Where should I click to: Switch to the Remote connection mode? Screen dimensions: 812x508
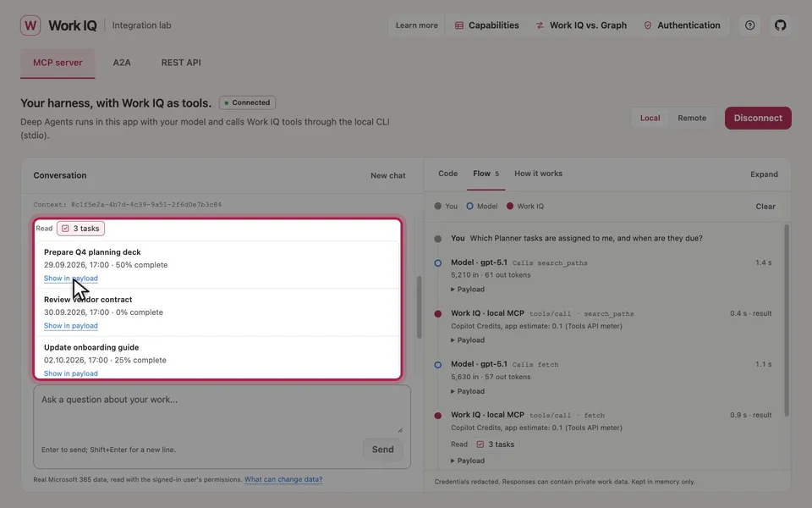(692, 119)
